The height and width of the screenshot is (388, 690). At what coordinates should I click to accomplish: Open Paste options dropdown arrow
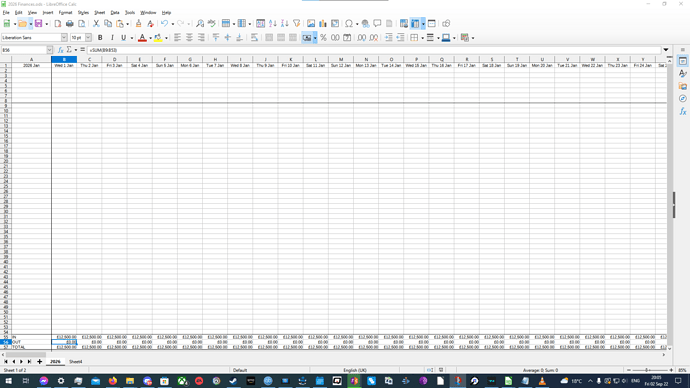click(128, 24)
